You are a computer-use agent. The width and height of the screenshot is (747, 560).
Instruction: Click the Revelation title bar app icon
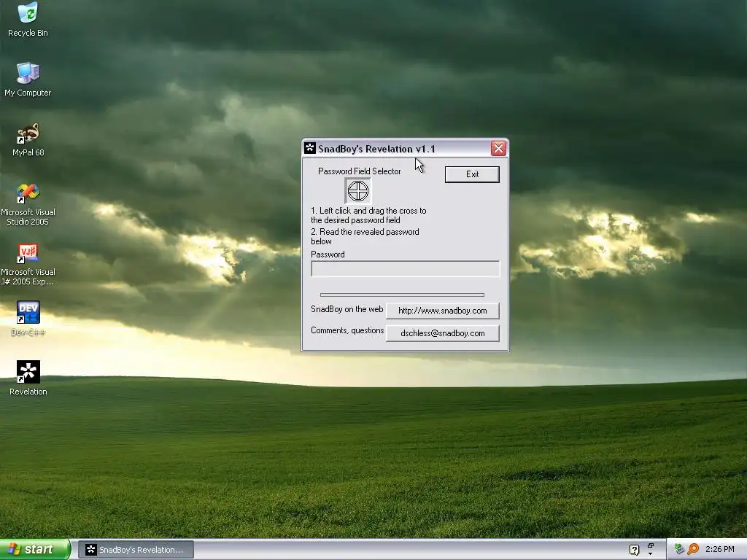(310, 149)
